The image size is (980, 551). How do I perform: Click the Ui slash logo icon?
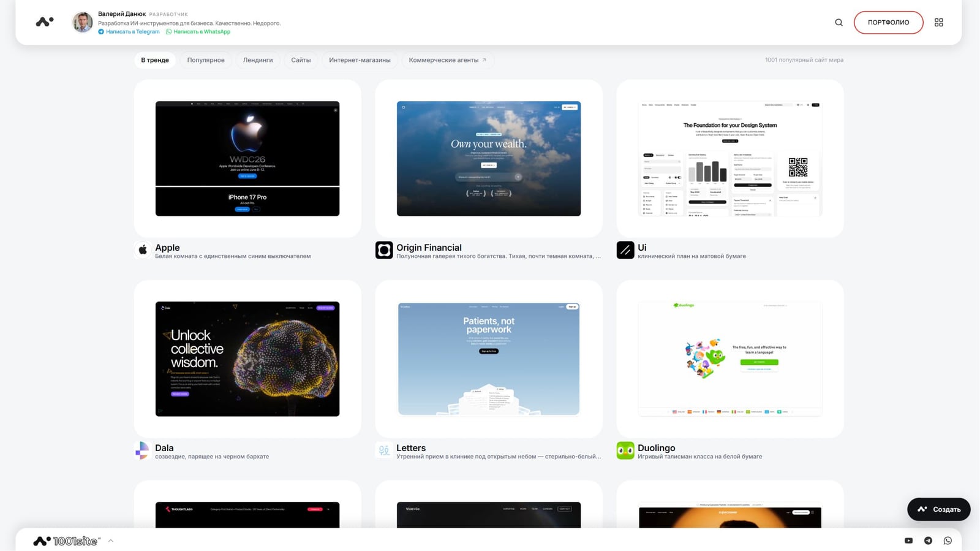(625, 250)
